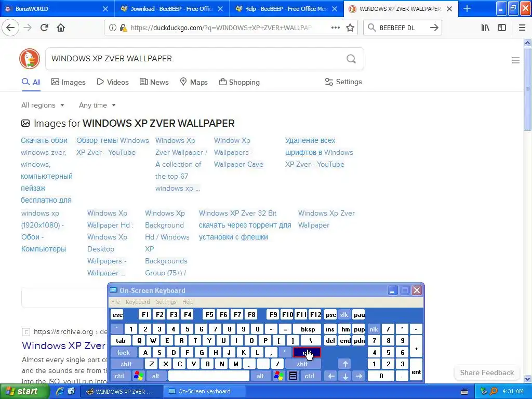Click the left arrow key on keyboard
This screenshot has height=399, width=532.
pyautogui.click(x=331, y=376)
